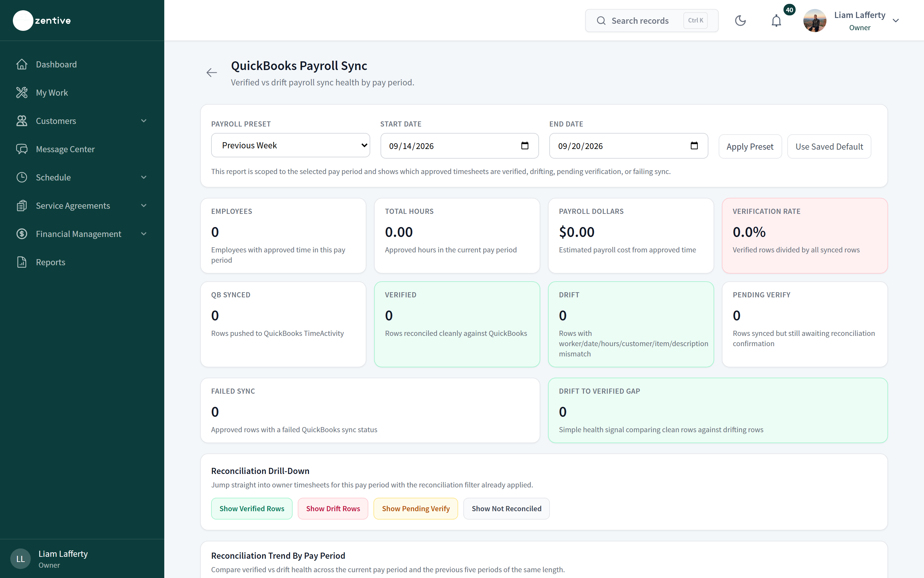Click Liam Lafferty name in top bar
The image size is (924, 578).
(860, 15)
